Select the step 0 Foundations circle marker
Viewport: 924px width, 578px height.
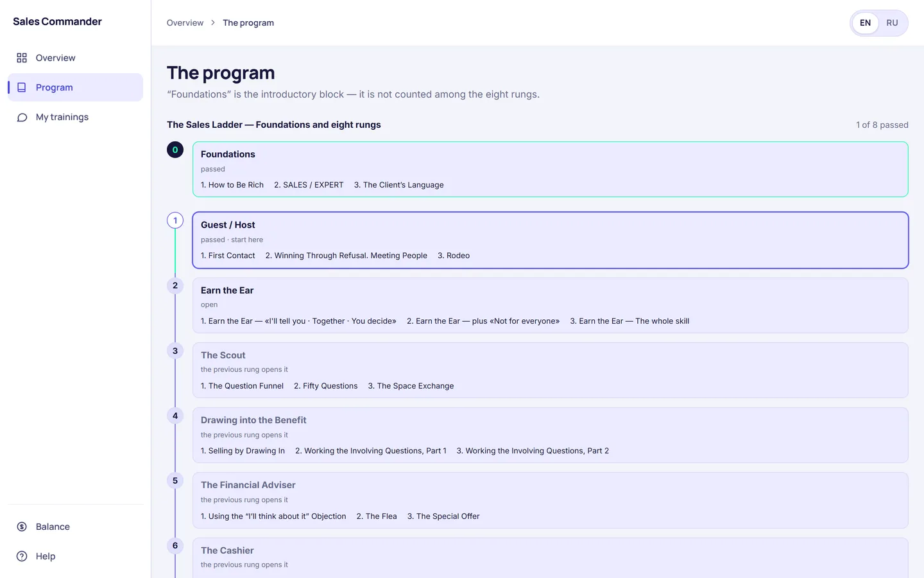click(x=175, y=150)
